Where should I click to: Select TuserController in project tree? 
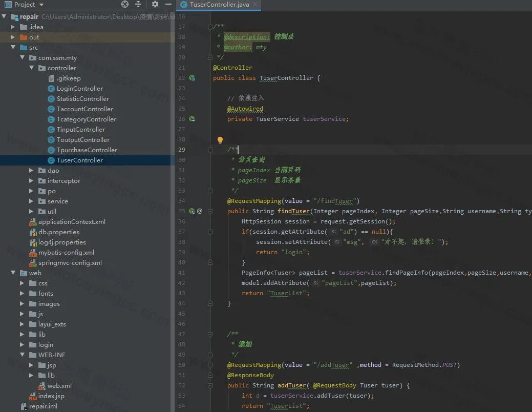coord(80,160)
